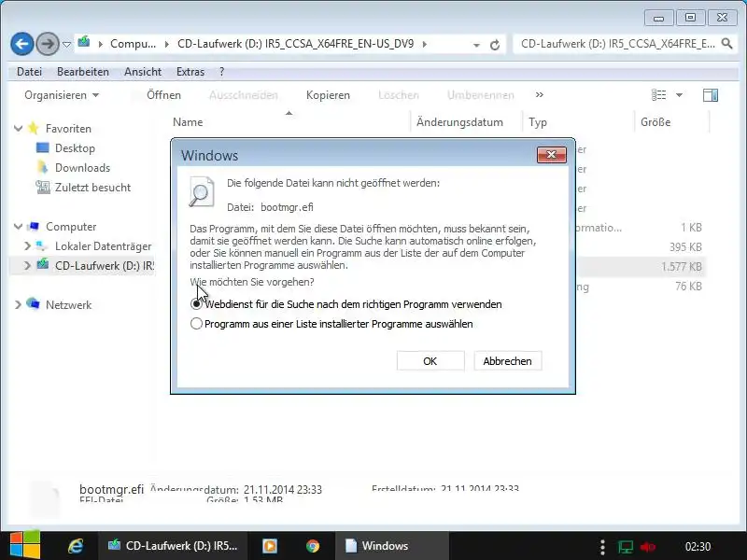
Task: Click Kopieren in the toolbar
Action: pyautogui.click(x=328, y=95)
